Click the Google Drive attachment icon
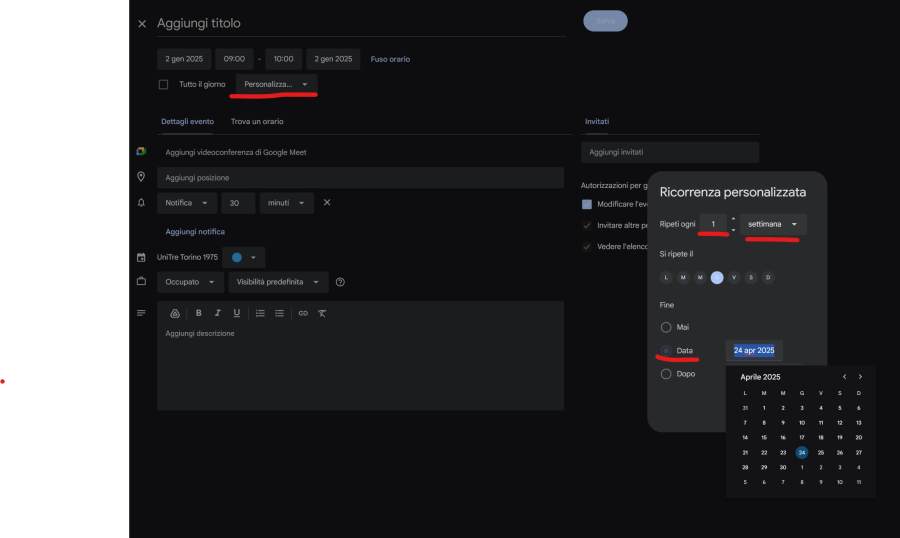900x538 pixels. click(x=175, y=313)
